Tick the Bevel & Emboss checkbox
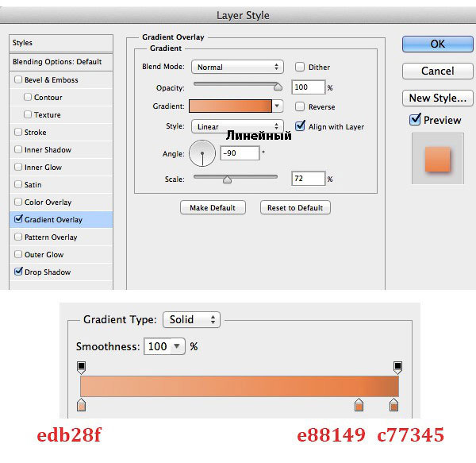The width and height of the screenshot is (476, 463). (x=18, y=79)
